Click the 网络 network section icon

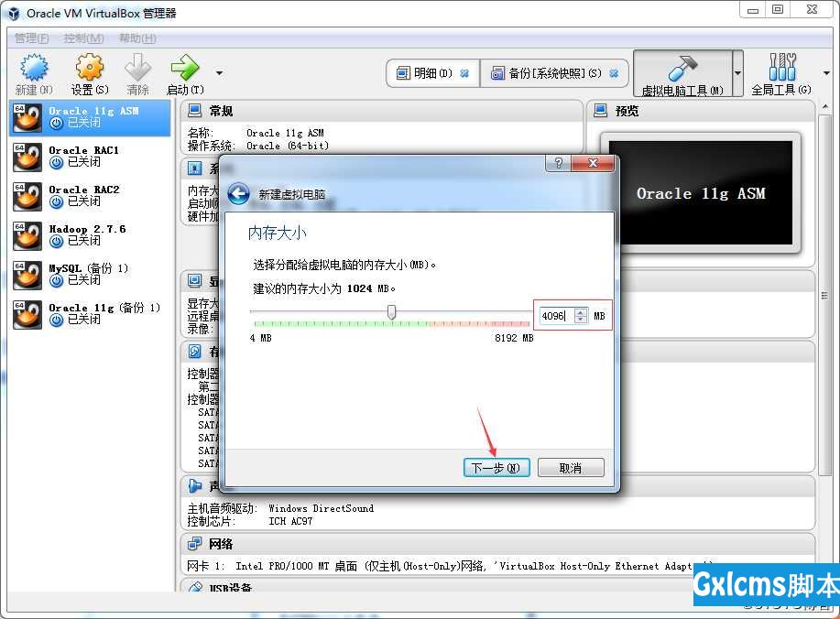click(x=194, y=544)
